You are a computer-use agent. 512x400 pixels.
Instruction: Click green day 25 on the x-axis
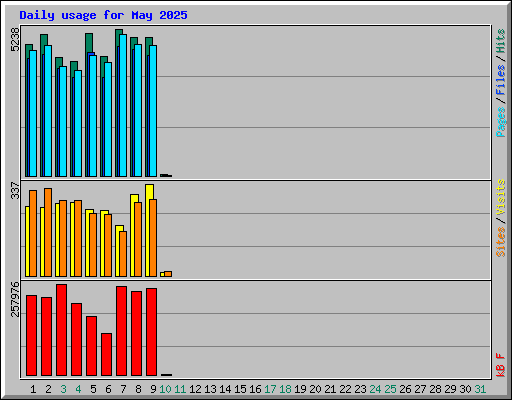point(390,389)
